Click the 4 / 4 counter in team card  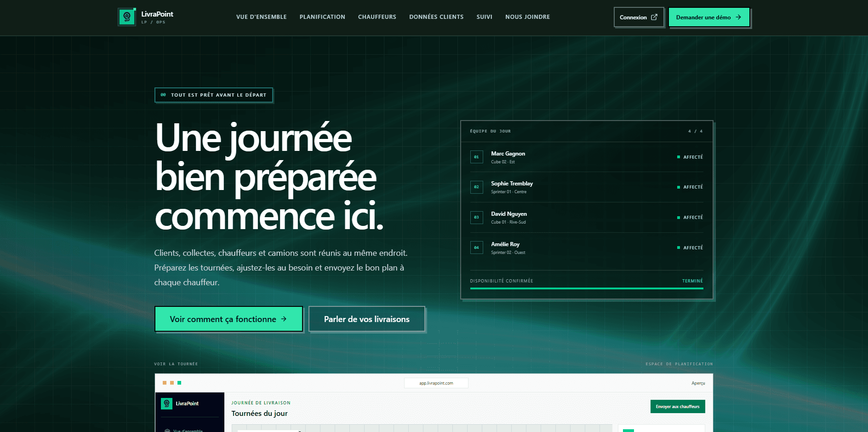pyautogui.click(x=695, y=131)
